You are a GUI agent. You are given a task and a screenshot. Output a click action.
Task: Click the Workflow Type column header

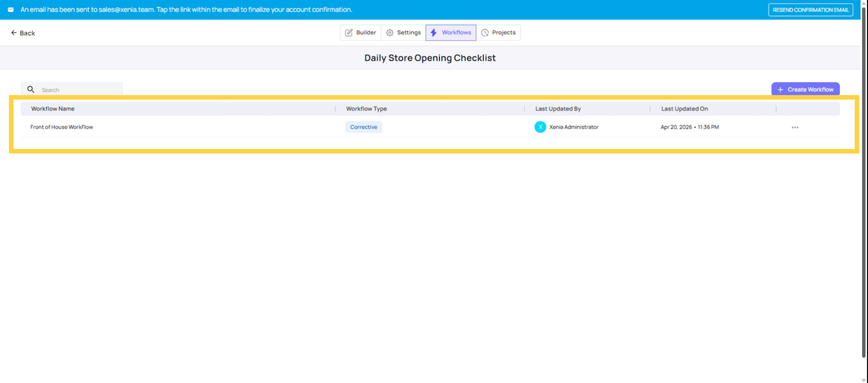tap(366, 109)
